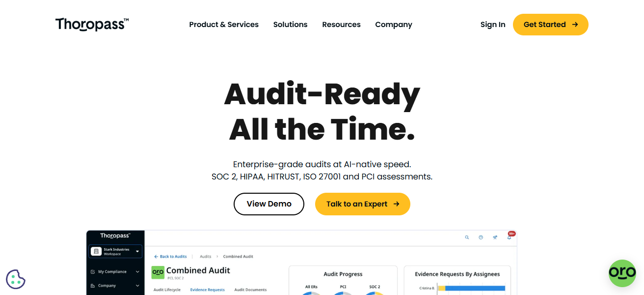Open the Resources menu
The width and height of the screenshot is (644, 295).
[x=341, y=25]
